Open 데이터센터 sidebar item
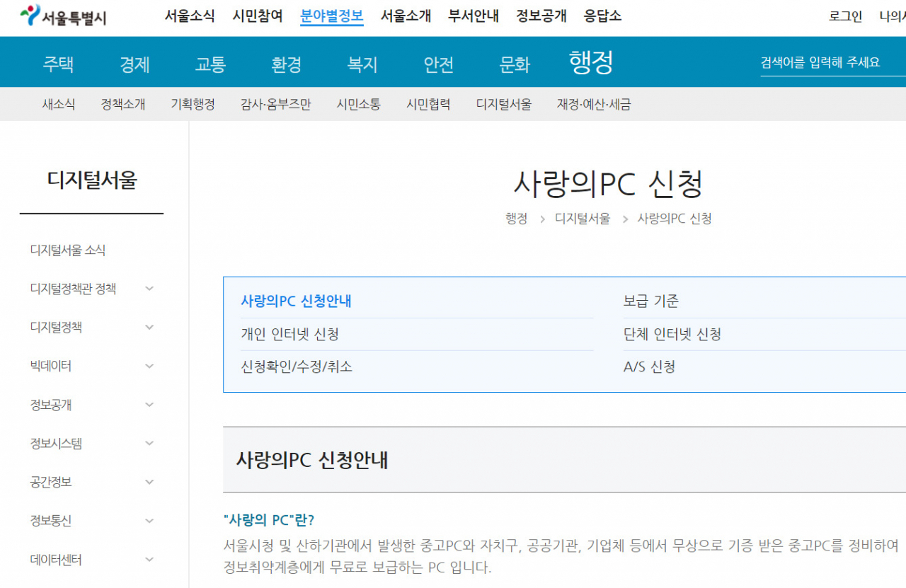This screenshot has width=906, height=588. (56, 560)
